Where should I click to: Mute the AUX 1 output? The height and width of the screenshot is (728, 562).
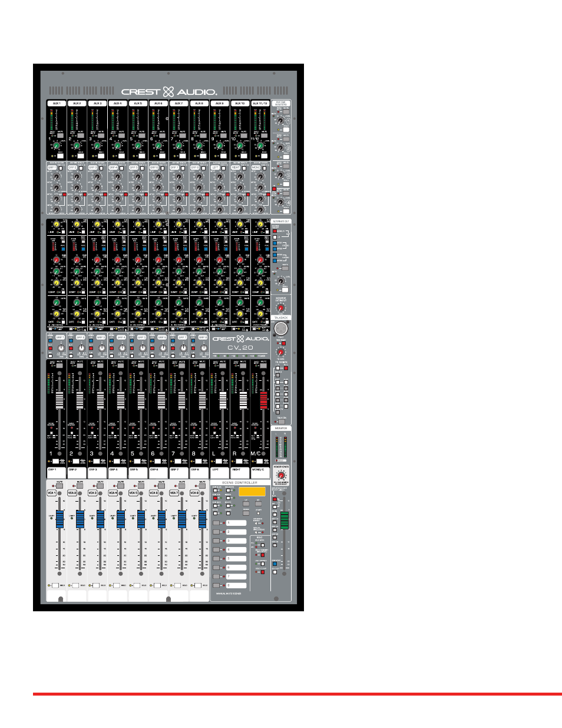(x=60, y=136)
